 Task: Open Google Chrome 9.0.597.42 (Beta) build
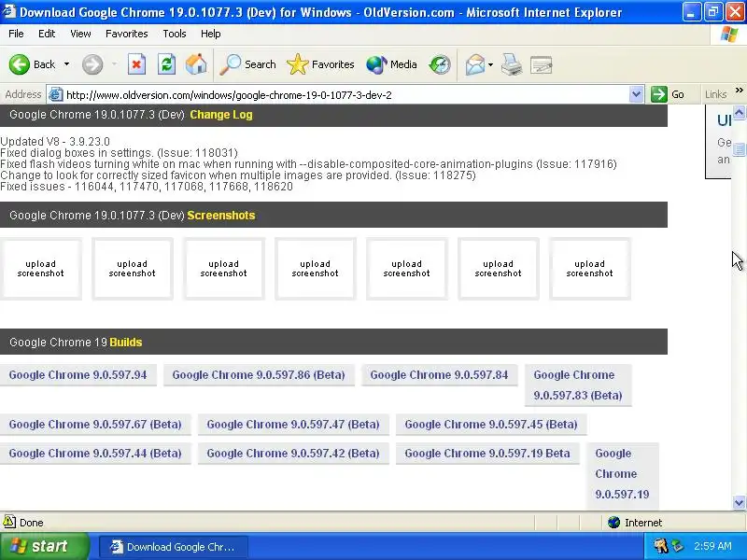click(x=293, y=454)
